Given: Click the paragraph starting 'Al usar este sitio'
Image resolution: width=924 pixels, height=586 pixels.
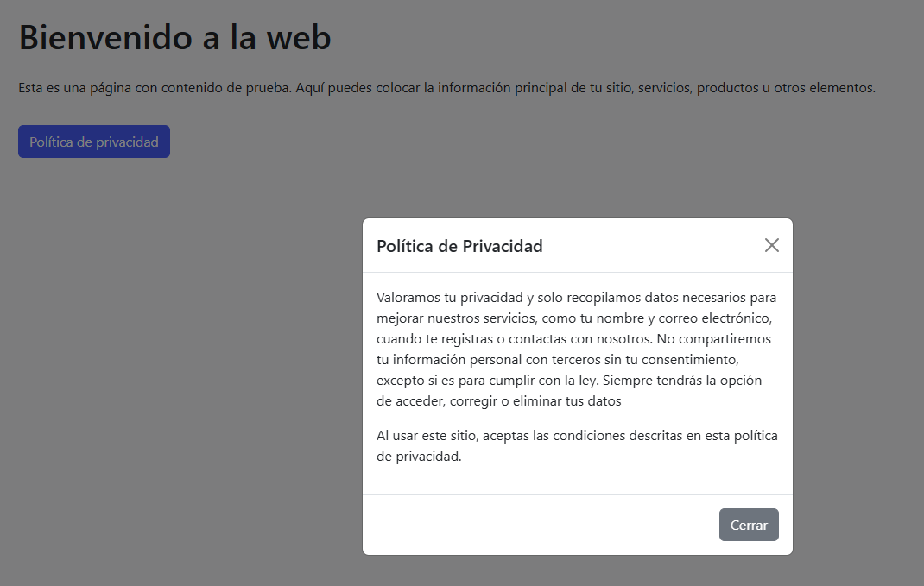Looking at the screenshot, I should click(x=577, y=446).
